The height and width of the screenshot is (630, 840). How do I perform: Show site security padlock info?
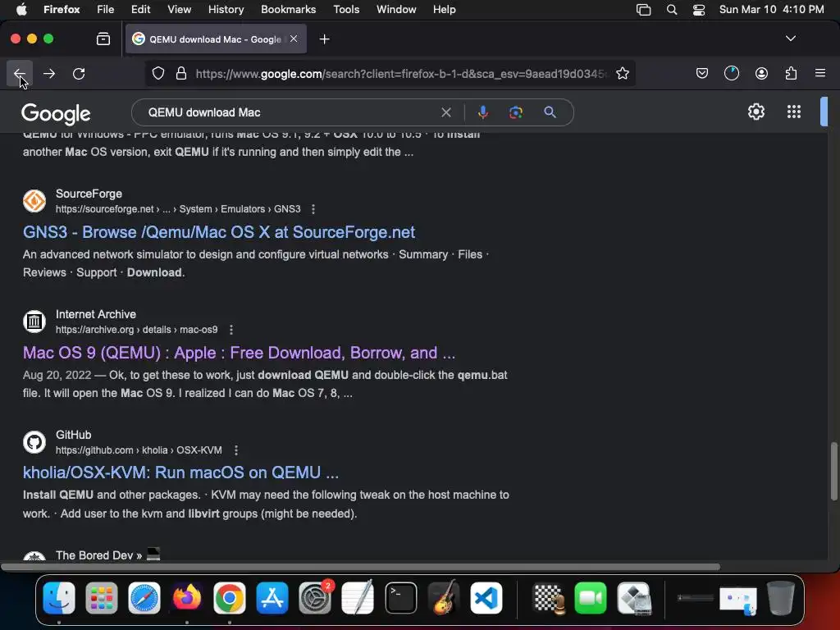[x=181, y=73]
